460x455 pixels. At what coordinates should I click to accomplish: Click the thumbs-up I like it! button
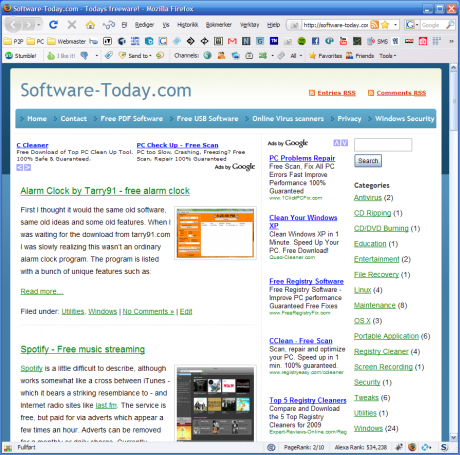click(x=61, y=56)
